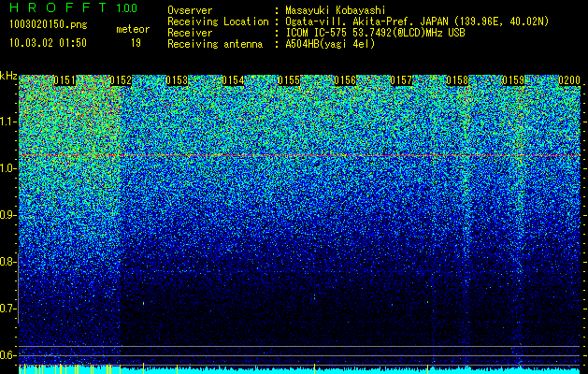Click the 0159 time marker

(x=513, y=80)
